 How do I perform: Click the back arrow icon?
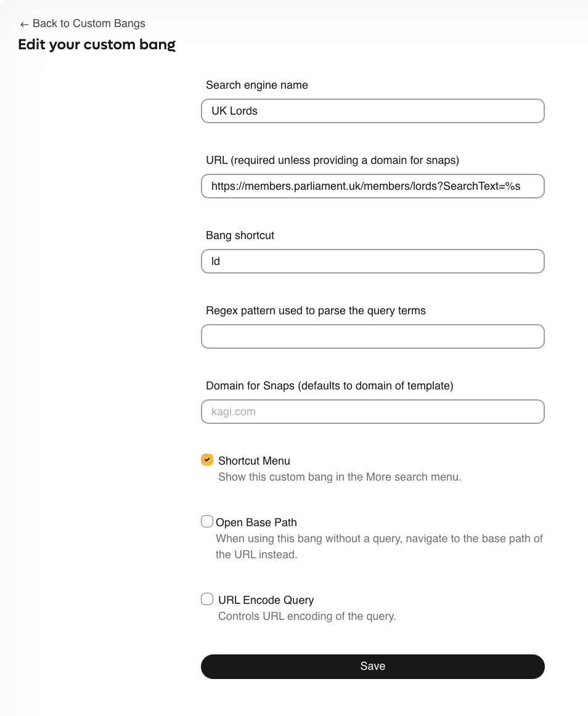24,24
